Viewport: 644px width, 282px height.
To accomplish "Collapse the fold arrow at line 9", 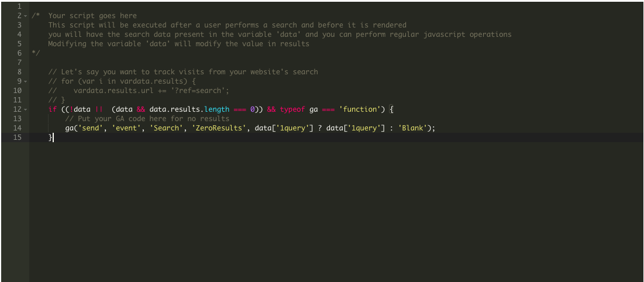I will point(26,81).
